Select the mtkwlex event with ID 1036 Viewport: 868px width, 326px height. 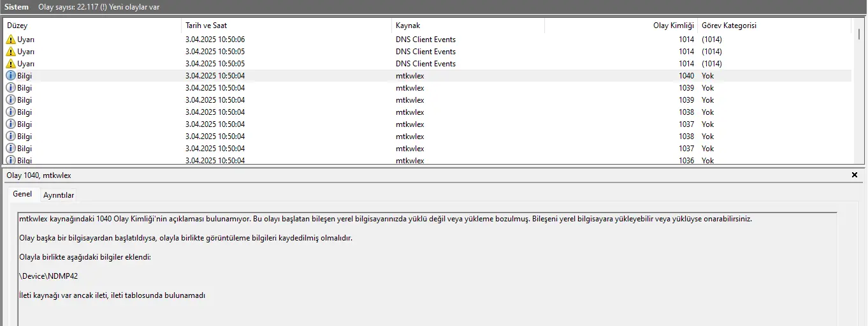coord(428,160)
